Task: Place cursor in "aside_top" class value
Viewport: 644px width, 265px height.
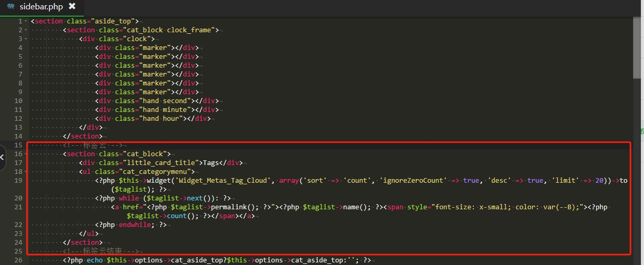Action: 113,21
